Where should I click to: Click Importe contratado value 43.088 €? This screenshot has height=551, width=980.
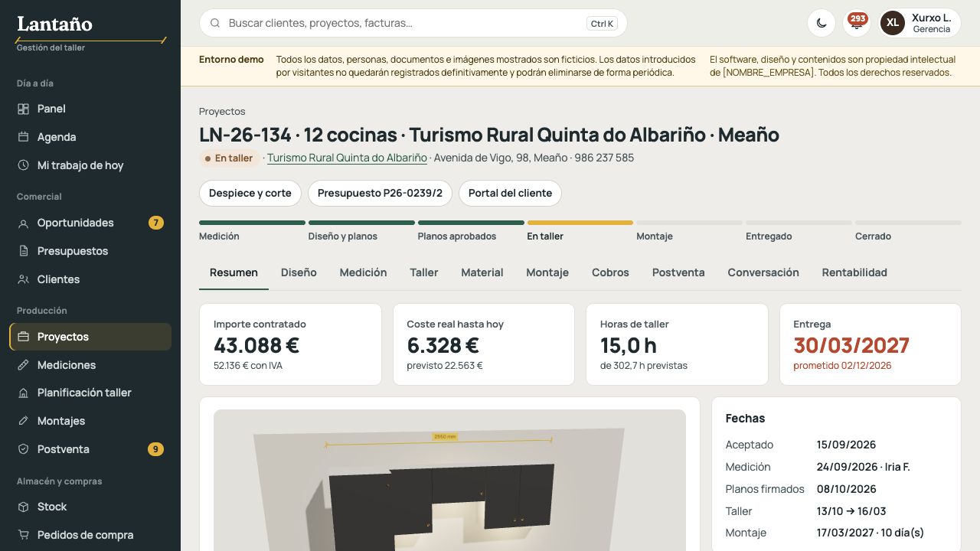coord(256,345)
